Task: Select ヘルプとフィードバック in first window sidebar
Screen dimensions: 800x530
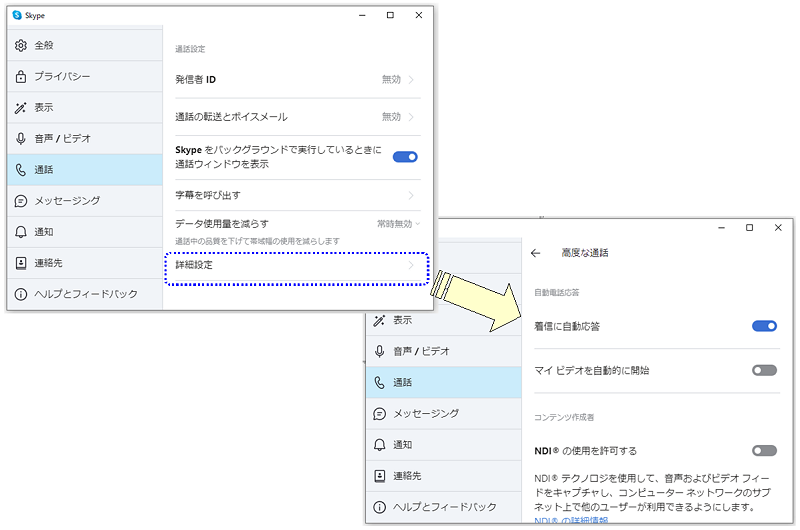Action: pos(85,294)
